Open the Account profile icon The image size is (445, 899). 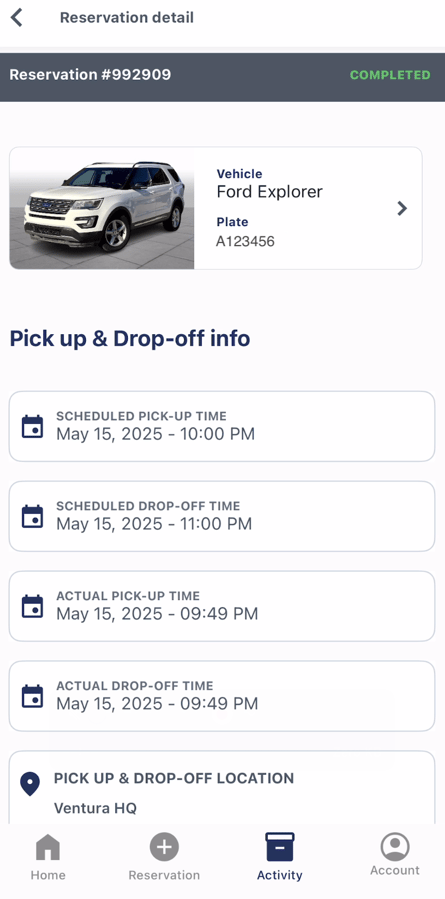point(395,846)
